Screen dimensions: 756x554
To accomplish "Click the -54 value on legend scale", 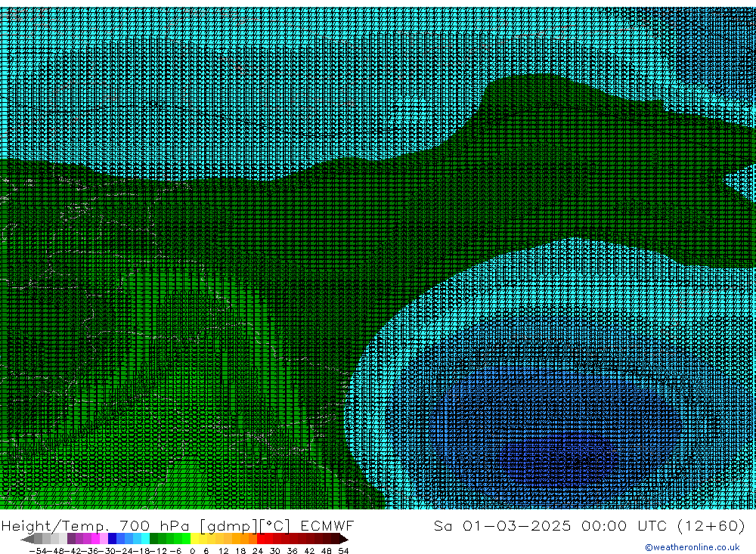I will tap(36, 551).
